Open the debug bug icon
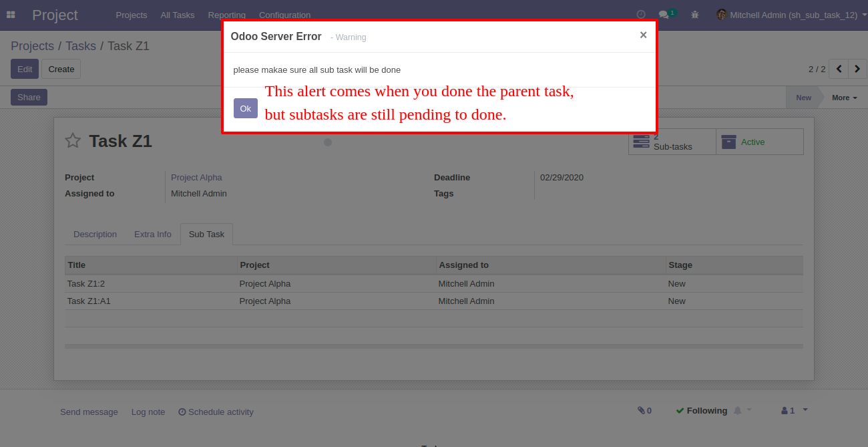 (x=695, y=14)
